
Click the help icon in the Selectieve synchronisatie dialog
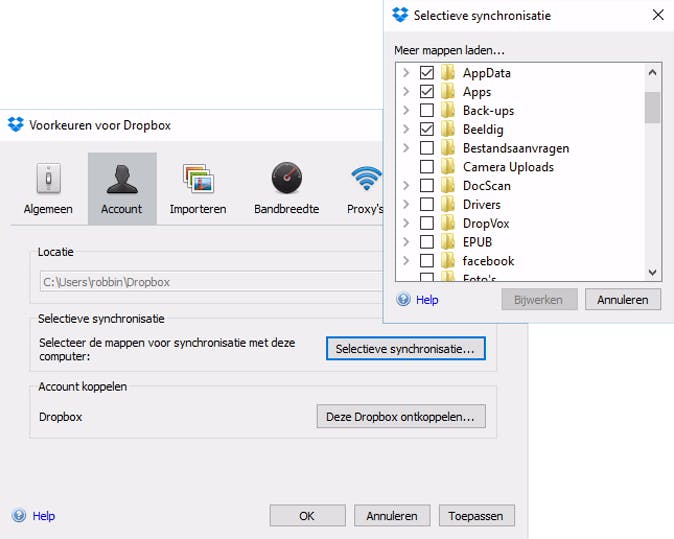pos(403,299)
